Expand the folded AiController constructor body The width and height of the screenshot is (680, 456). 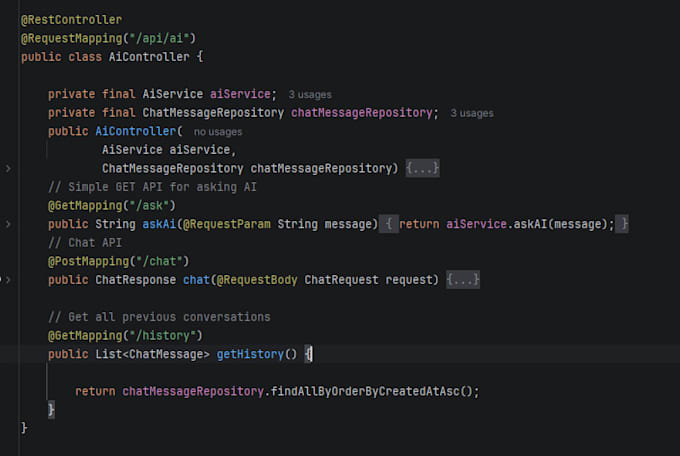click(422, 168)
